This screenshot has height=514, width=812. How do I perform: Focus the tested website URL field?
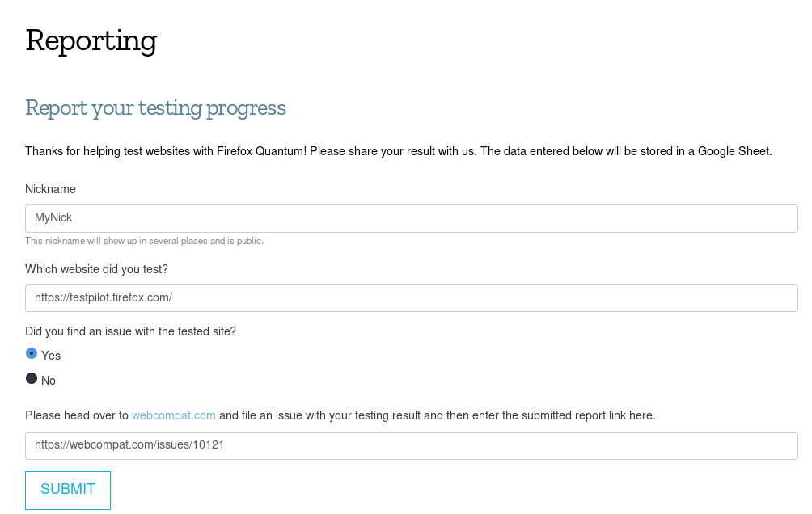[x=411, y=298]
